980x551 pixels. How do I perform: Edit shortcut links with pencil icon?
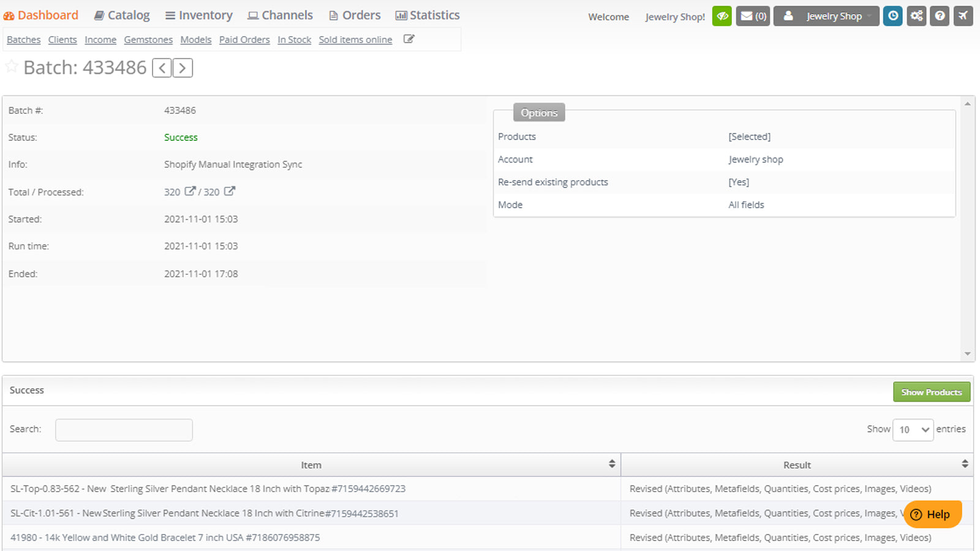point(409,39)
